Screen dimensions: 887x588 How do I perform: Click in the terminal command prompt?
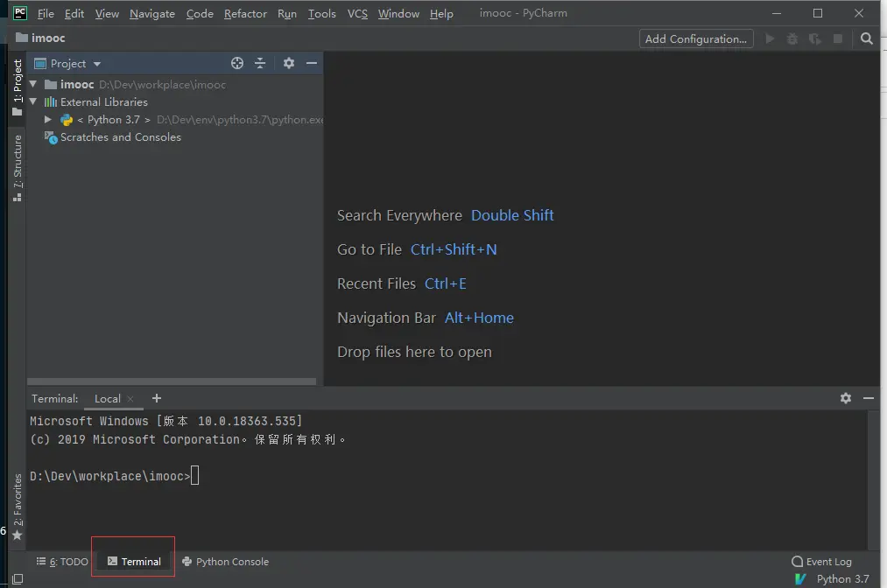click(194, 475)
